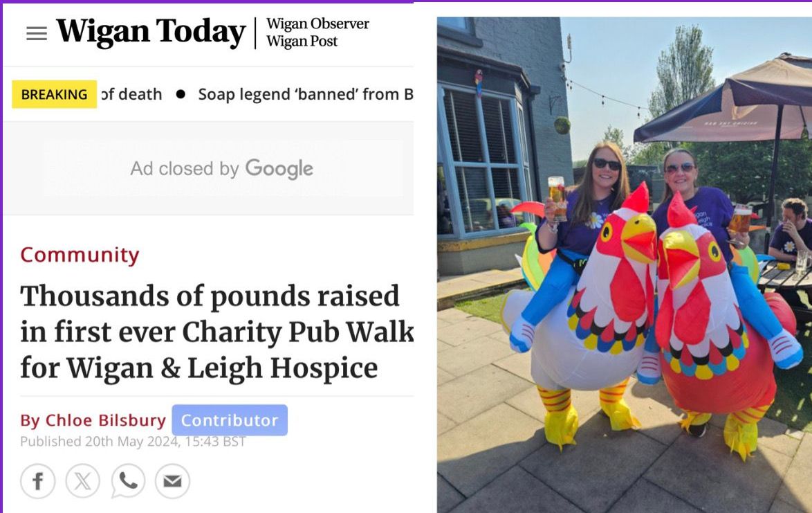
Task: Share article on Facebook
Action: pyautogui.click(x=38, y=481)
